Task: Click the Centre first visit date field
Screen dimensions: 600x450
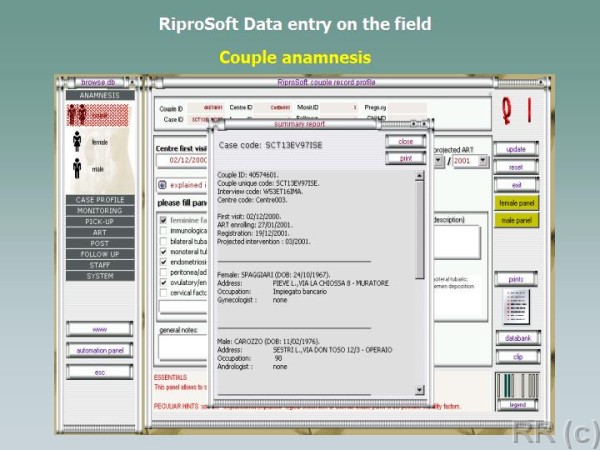Action: pyautogui.click(x=183, y=160)
